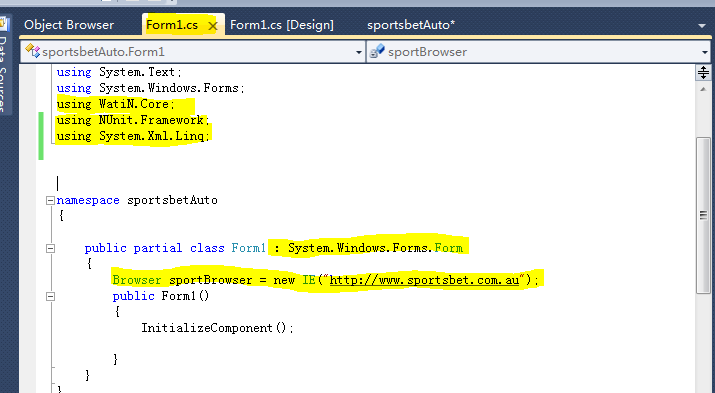Open the tab list dropdown arrow
The image size is (715, 393).
(x=702, y=26)
